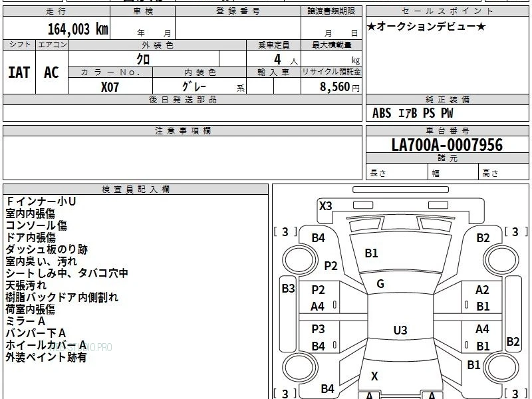Select the 走行 column header
The width and height of the screenshot is (532, 399).
[x=57, y=11]
